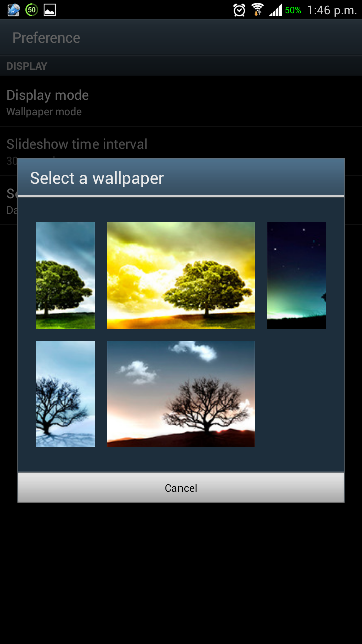Tap the 1:46 p.m. clock

tap(332, 10)
